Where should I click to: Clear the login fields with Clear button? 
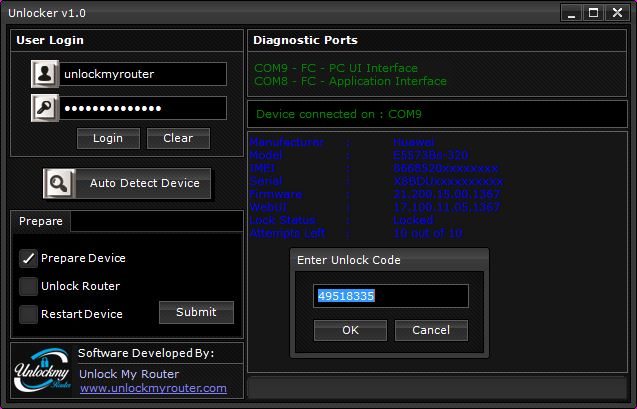pyautogui.click(x=178, y=138)
